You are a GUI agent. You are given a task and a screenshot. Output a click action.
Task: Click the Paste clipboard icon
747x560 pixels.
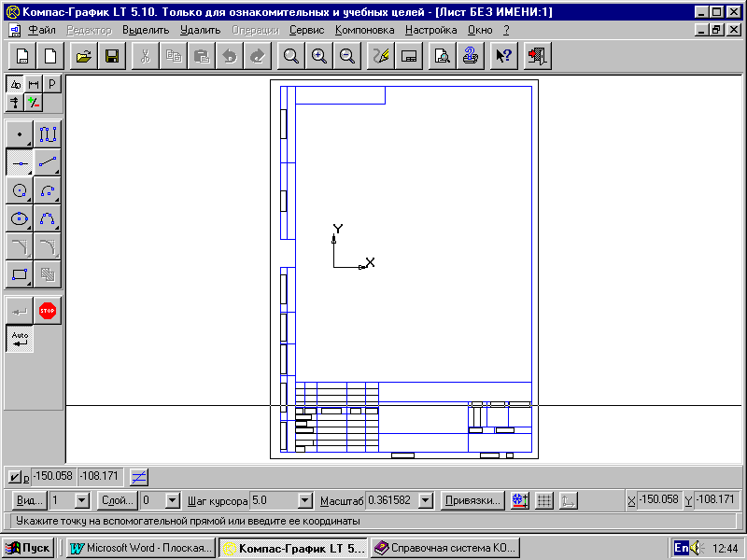click(202, 56)
